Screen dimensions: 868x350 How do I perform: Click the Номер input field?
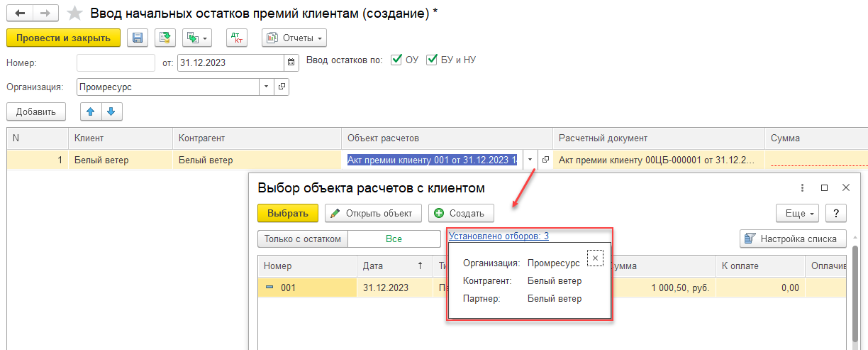[x=116, y=62]
